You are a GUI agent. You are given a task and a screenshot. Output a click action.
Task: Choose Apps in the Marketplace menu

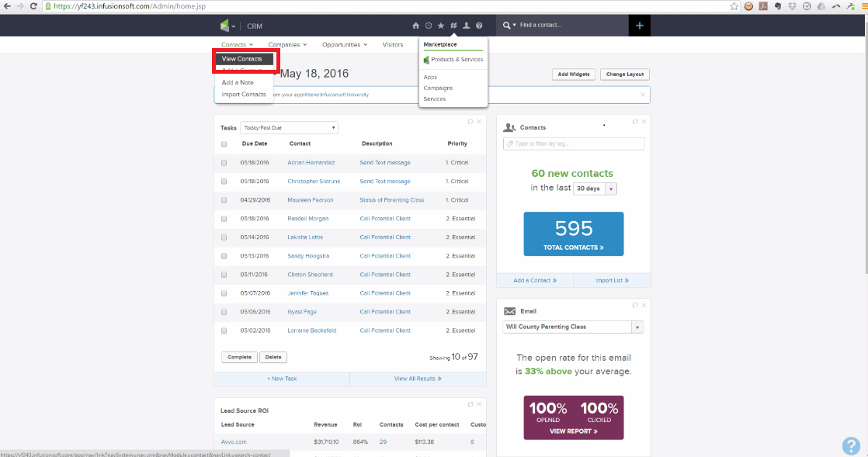coord(430,78)
